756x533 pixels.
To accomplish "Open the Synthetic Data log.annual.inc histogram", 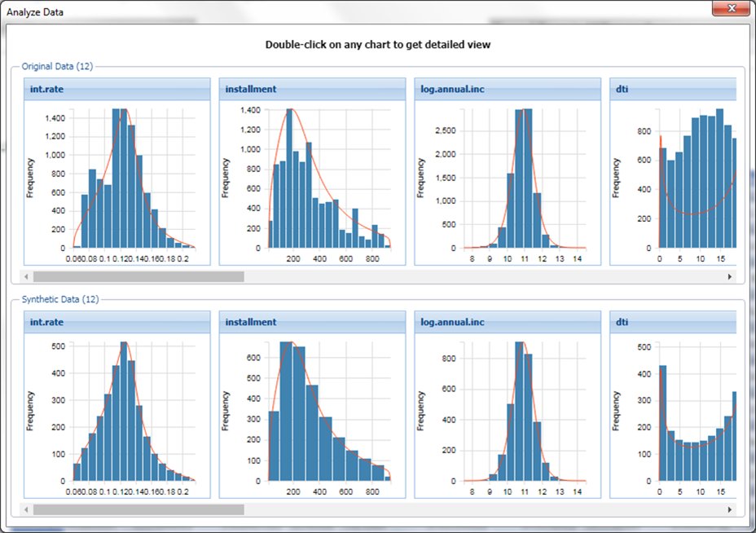I will 508,412.
